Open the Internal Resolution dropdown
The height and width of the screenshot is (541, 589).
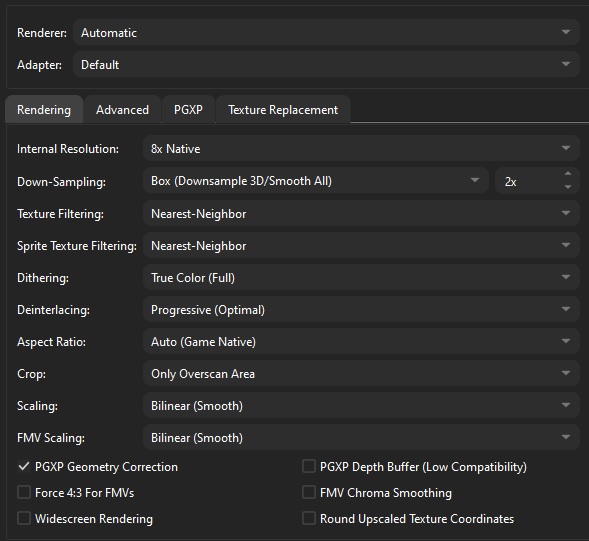[361, 148]
